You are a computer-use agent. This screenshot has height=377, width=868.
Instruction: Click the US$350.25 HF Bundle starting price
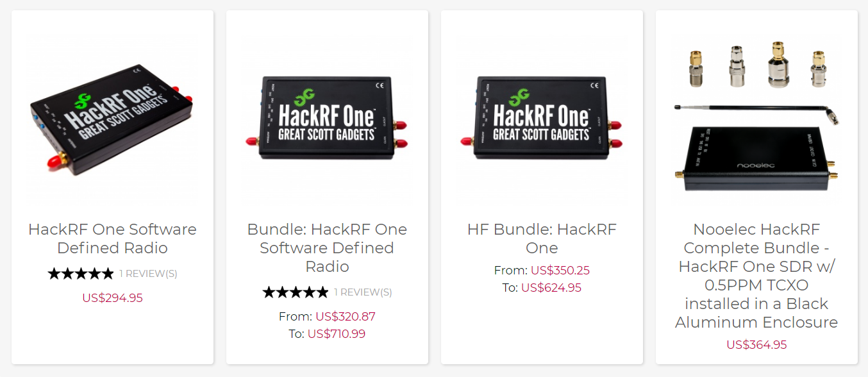pyautogui.click(x=560, y=271)
